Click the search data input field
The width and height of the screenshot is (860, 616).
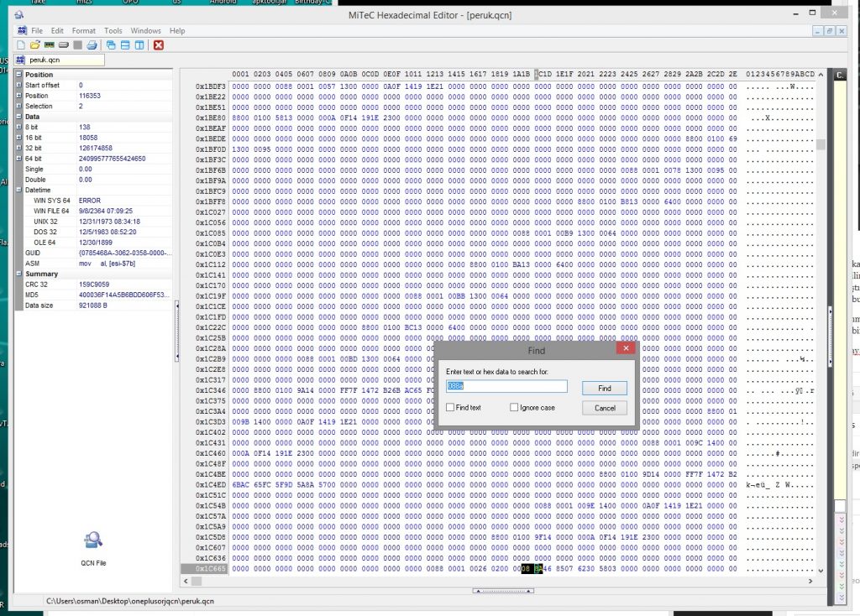coord(506,387)
